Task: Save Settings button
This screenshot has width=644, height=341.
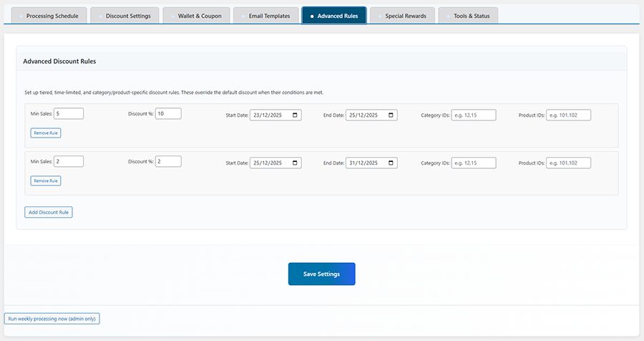Action: coord(321,274)
